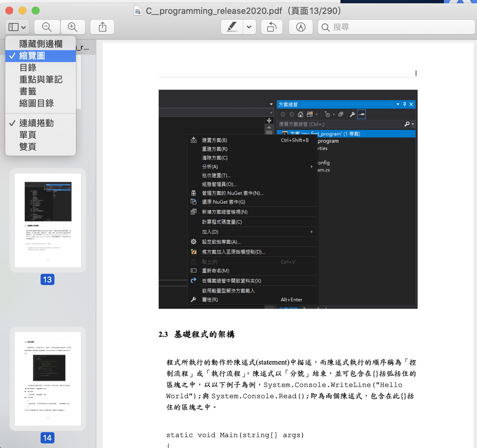Choose 重點與筆記 menu entry
This screenshot has height=448, width=477.
click(41, 80)
